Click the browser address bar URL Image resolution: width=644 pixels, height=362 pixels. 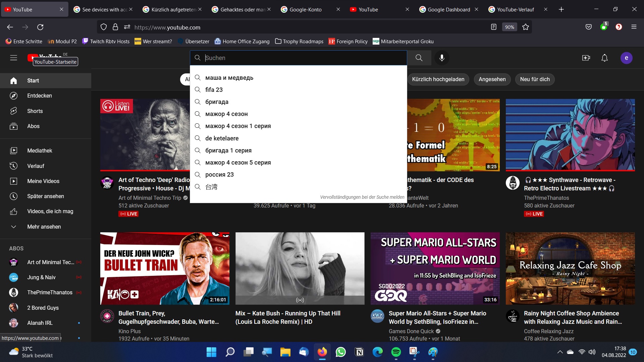coord(167,27)
